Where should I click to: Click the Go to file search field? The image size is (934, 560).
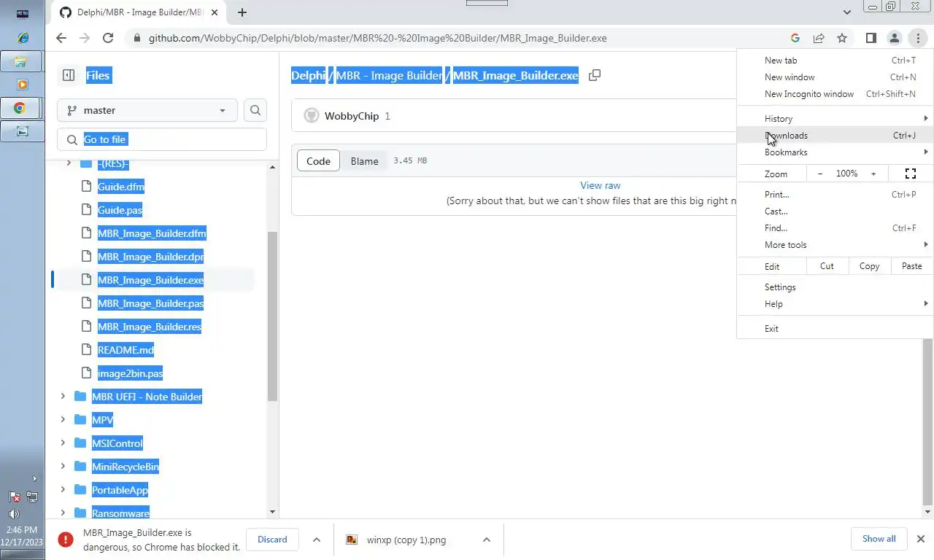162,139
